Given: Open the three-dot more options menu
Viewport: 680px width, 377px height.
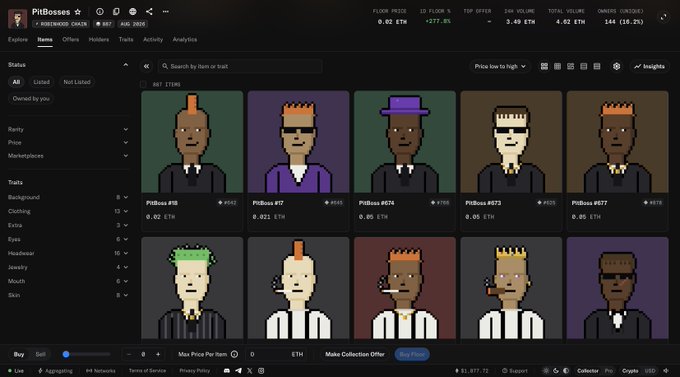Looking at the screenshot, I should point(166,12).
